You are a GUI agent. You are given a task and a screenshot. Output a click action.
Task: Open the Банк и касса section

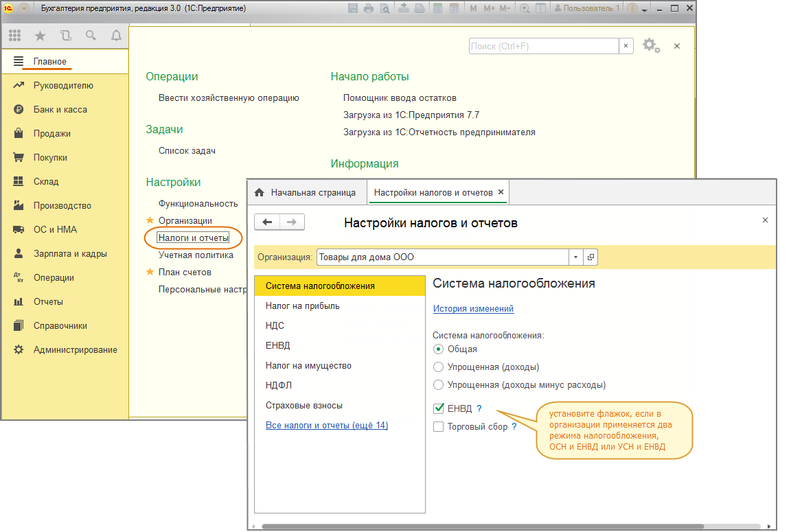tap(60, 109)
